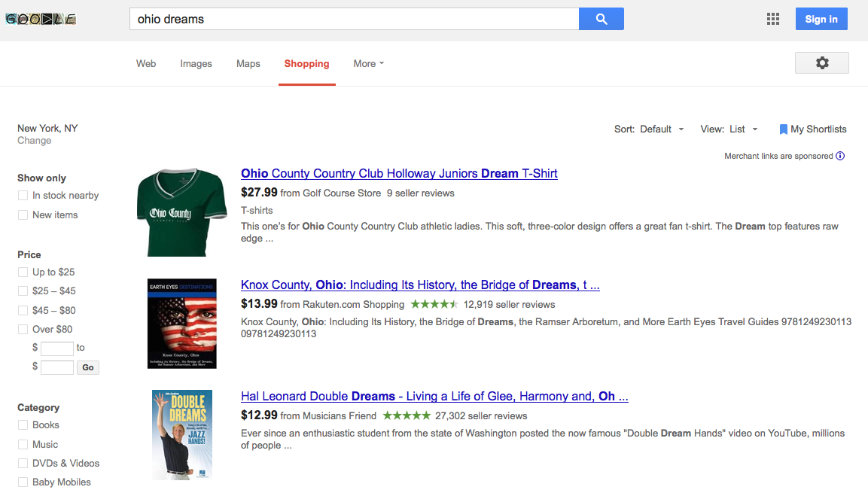Switch to the Web tab
Screen dimensions: 868x496
pyautogui.click(x=146, y=64)
